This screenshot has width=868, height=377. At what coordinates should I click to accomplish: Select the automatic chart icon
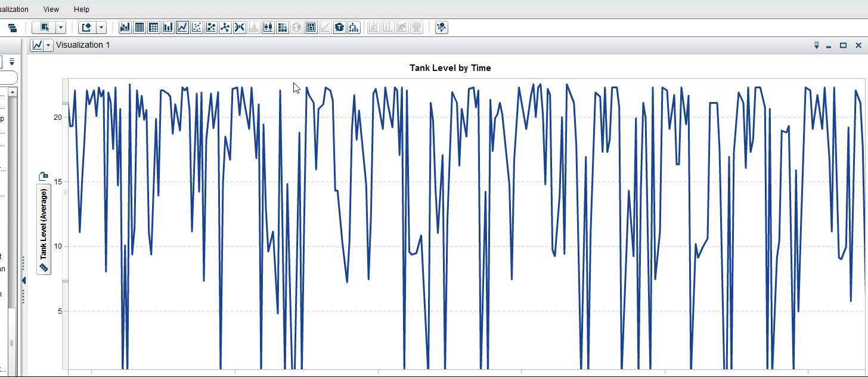tap(125, 27)
